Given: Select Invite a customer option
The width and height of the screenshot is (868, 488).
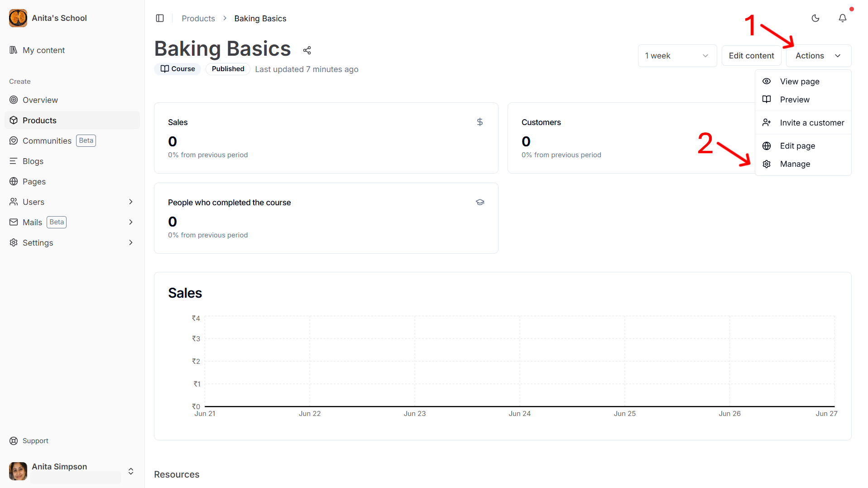Looking at the screenshot, I should (x=803, y=123).
